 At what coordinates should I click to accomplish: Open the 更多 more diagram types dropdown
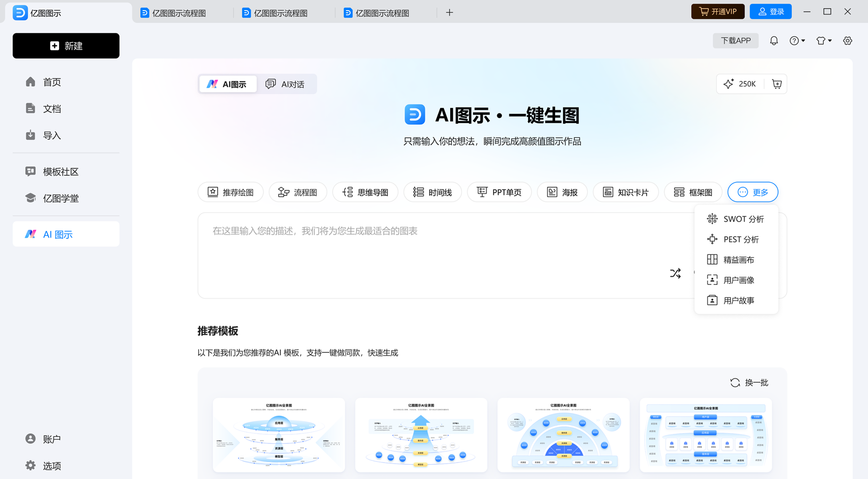click(x=753, y=192)
